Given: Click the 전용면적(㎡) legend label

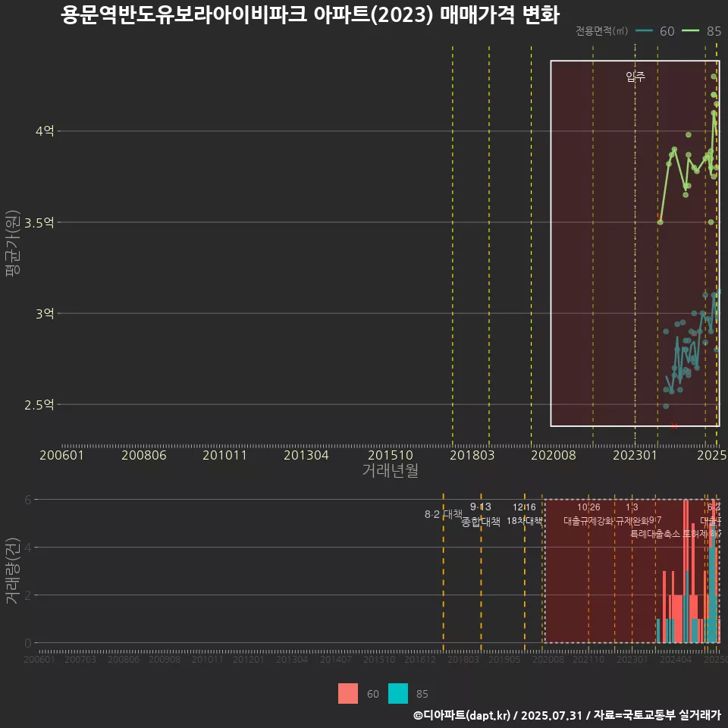Looking at the screenshot, I should tap(601, 30).
